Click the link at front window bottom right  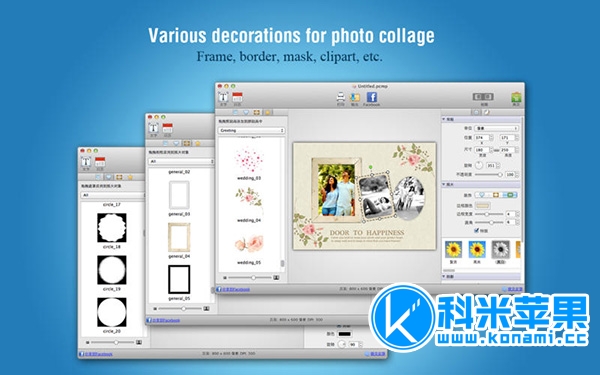tap(512, 289)
